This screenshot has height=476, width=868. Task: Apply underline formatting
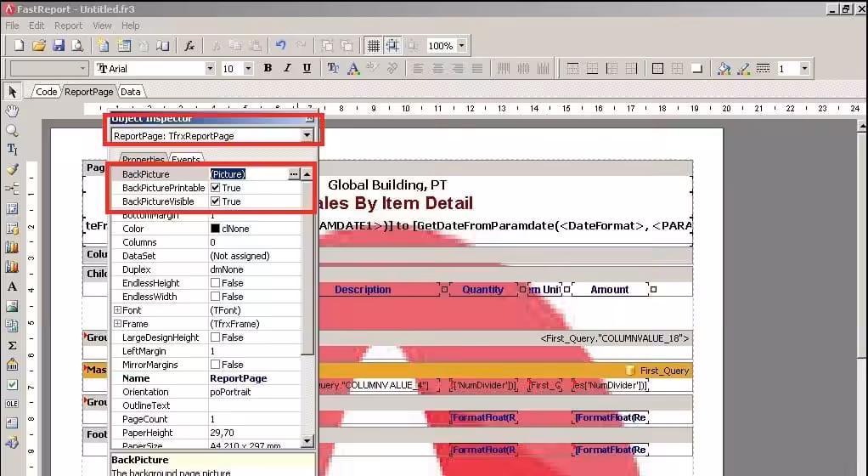pos(307,68)
